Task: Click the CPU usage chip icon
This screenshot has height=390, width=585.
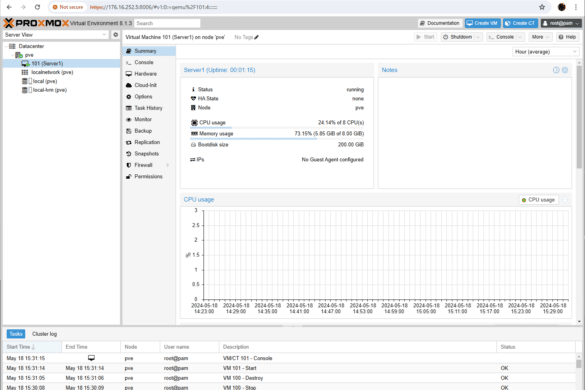Action: tap(194, 122)
